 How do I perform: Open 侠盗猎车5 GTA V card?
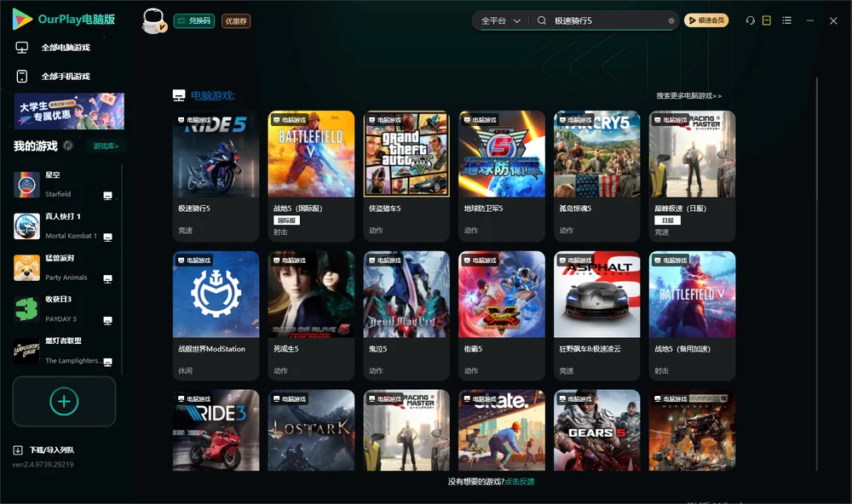click(406, 176)
